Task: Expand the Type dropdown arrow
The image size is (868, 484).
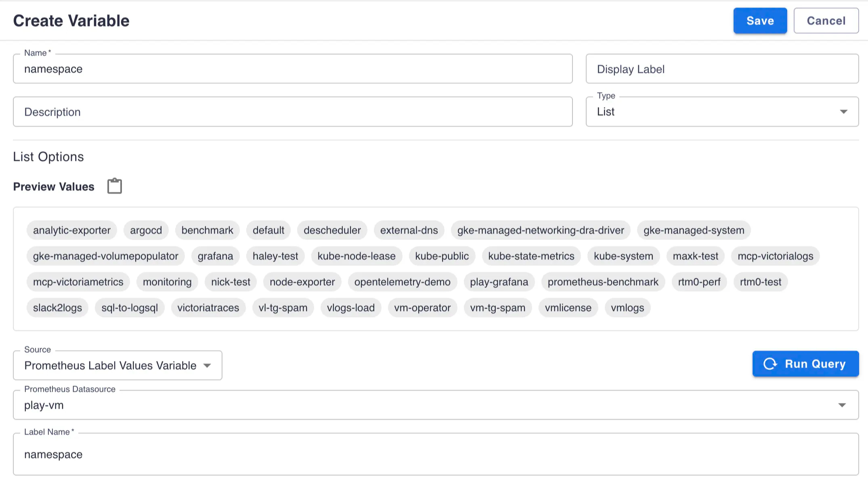Action: click(843, 112)
